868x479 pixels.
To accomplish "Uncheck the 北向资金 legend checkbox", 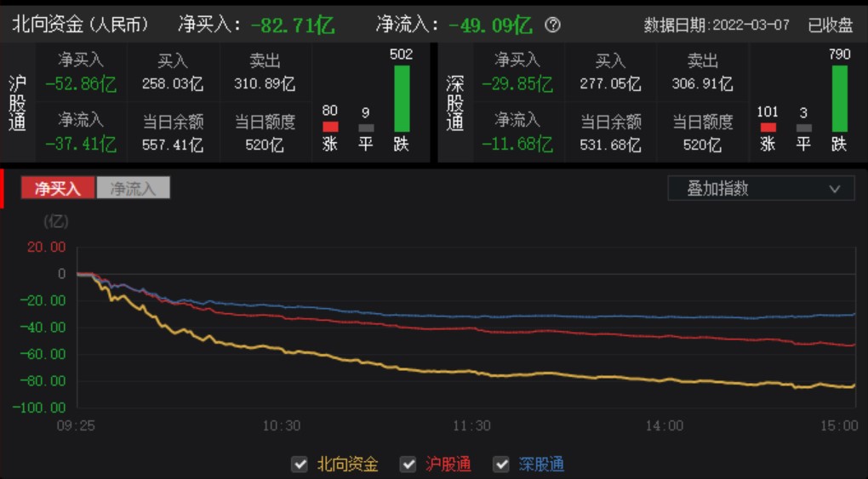I will click(x=300, y=465).
